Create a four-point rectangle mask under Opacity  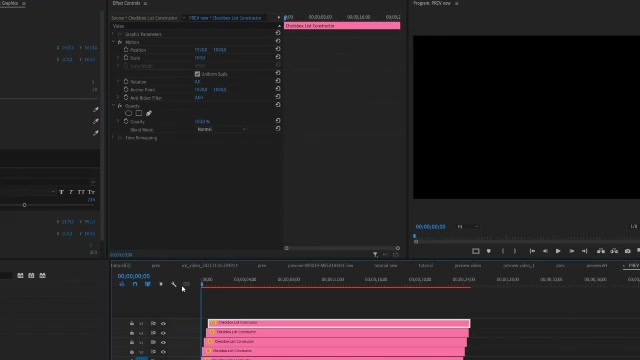139,113
